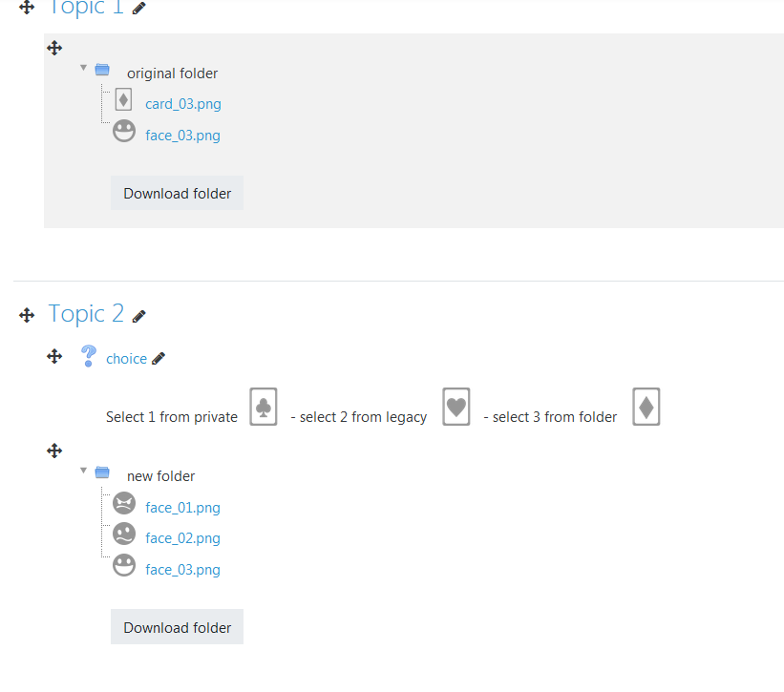The height and width of the screenshot is (692, 784).
Task: Click the confused face icon beside face_02.png
Action: click(124, 535)
